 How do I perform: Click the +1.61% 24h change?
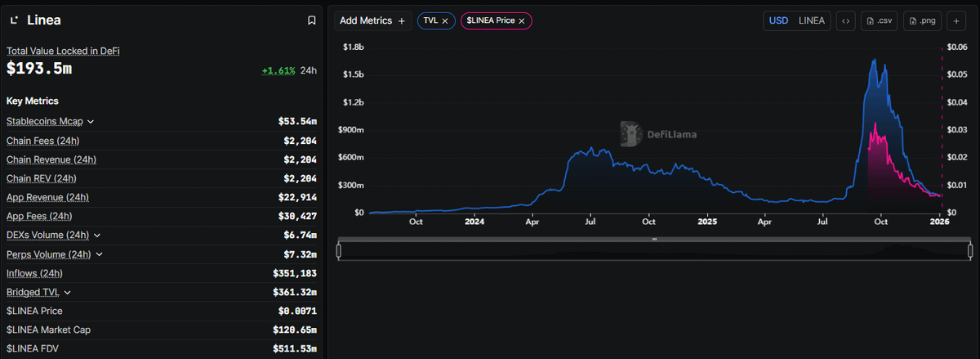coord(278,70)
